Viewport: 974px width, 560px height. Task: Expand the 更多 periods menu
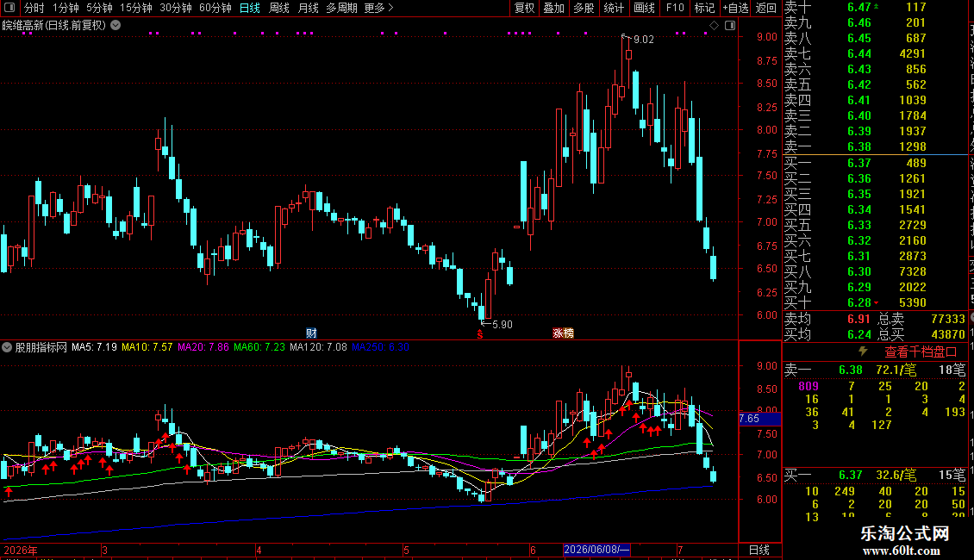pyautogui.click(x=379, y=8)
